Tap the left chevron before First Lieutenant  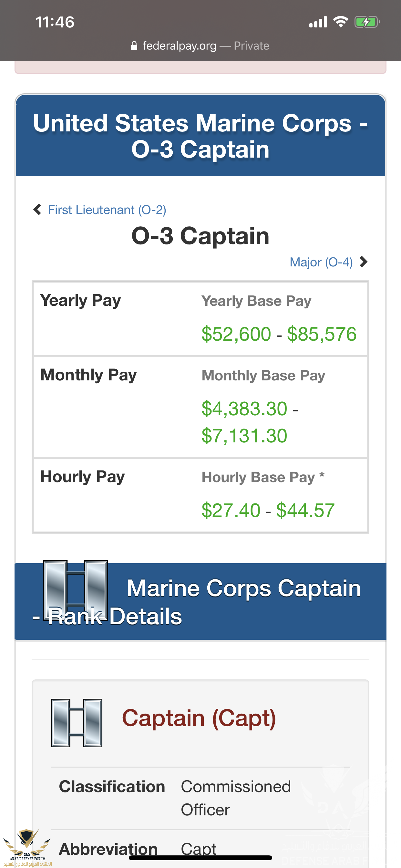point(37,209)
